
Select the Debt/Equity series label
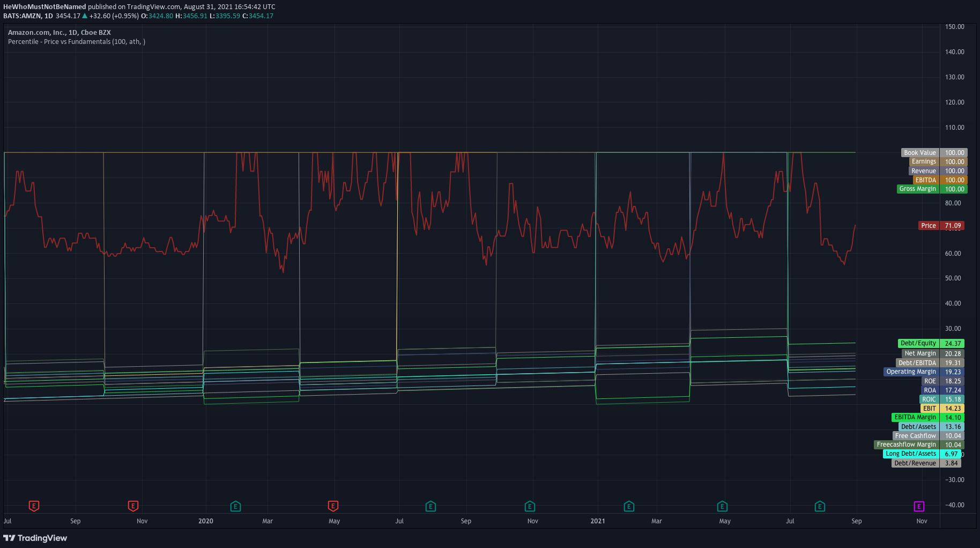tap(918, 343)
